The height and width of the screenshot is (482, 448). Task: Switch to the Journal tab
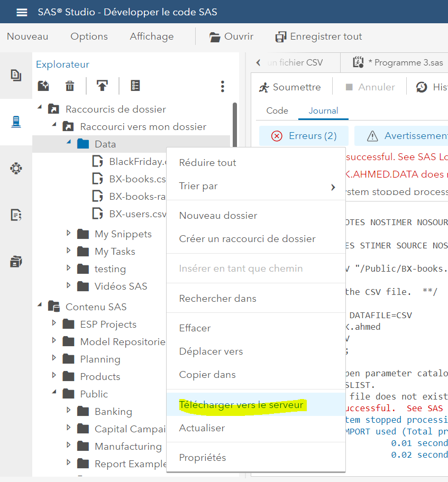(323, 110)
